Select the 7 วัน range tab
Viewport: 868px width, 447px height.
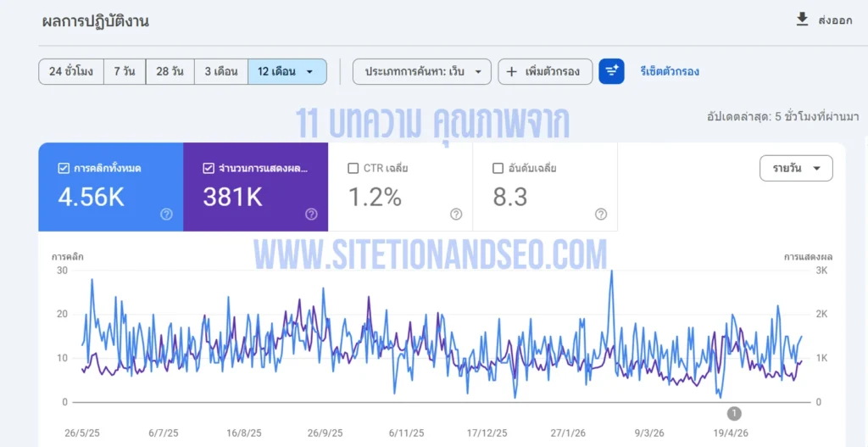point(125,71)
